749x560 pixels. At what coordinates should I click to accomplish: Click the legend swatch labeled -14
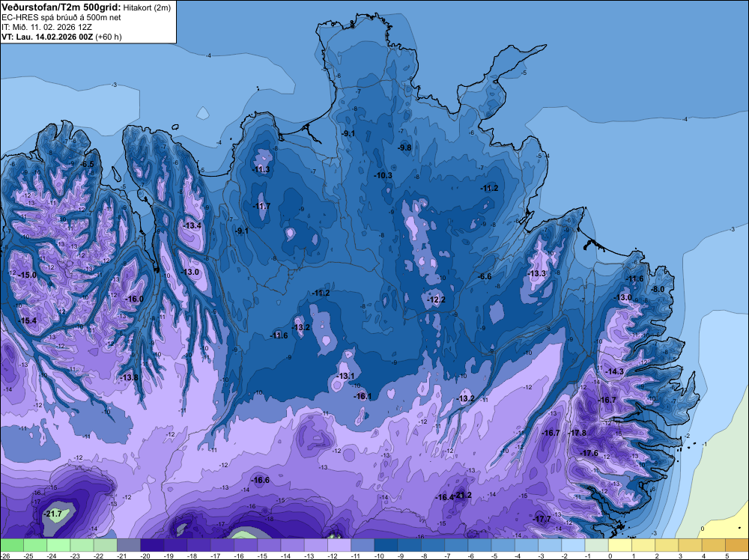(x=292, y=545)
